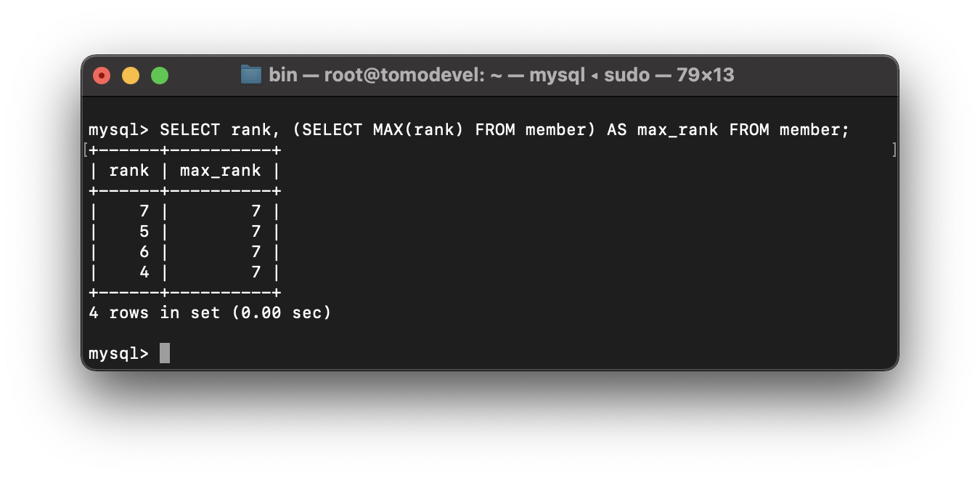This screenshot has height=478, width=980.
Task: Click the rank value 6 in the table
Action: 144,252
